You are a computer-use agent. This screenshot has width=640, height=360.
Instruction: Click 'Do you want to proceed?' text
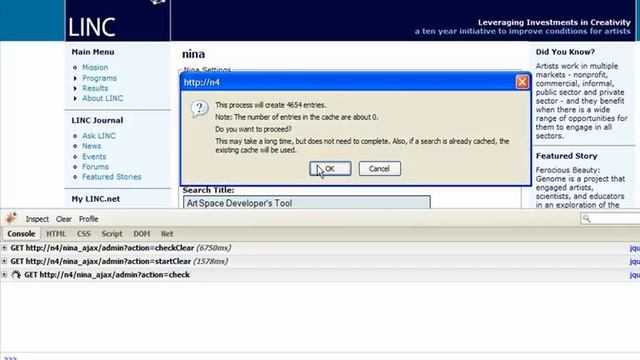pos(253,129)
